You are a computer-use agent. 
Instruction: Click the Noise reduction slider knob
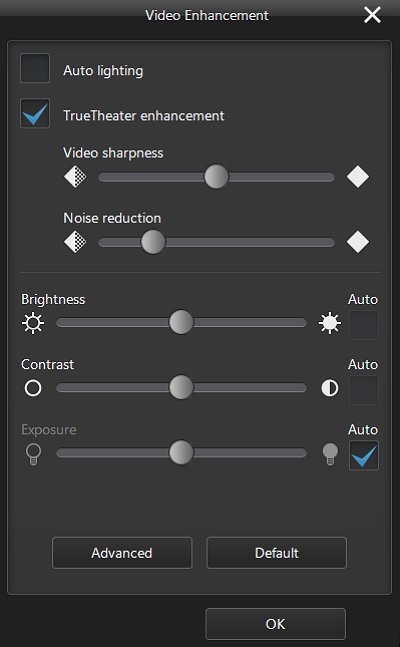[153, 242]
